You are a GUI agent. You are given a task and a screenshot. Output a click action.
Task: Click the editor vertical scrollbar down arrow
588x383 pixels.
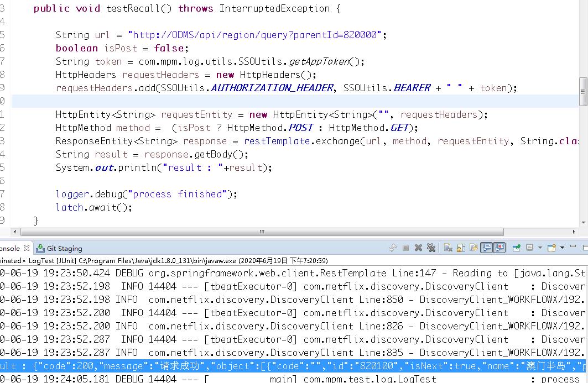[584, 223]
